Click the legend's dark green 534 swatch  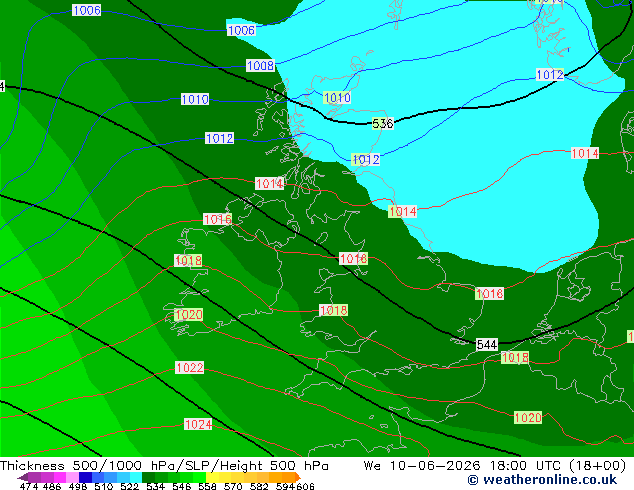click(x=148, y=477)
